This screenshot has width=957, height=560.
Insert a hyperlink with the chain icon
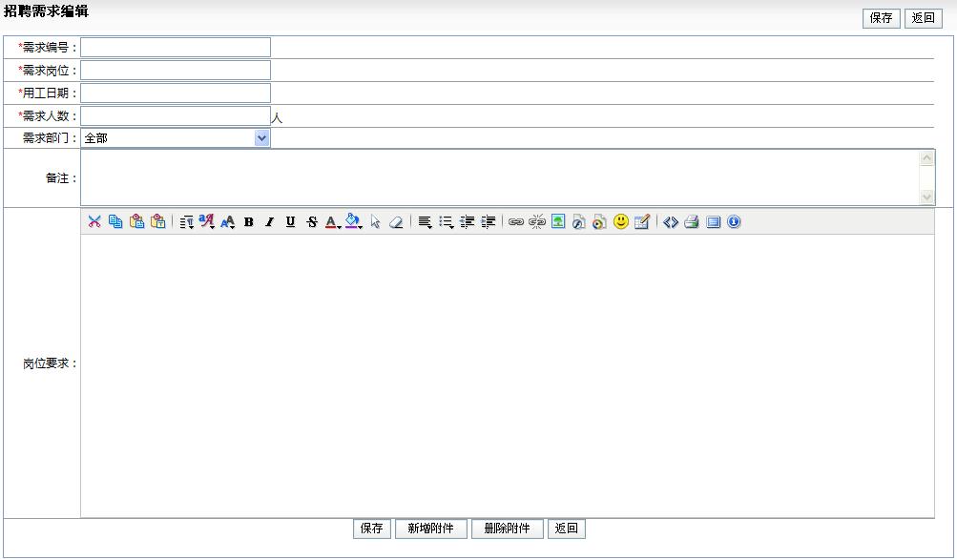[516, 222]
